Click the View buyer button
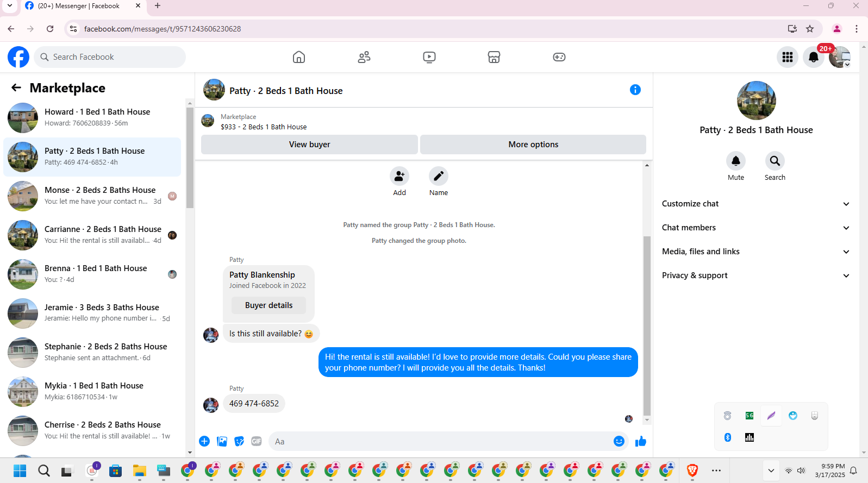This screenshot has height=483, width=868. [309, 145]
